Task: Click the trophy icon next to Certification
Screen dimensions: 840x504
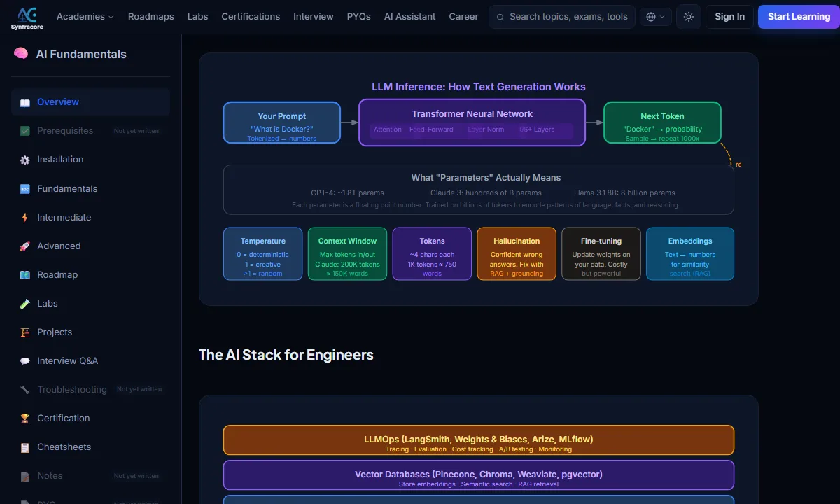Action: (x=25, y=419)
